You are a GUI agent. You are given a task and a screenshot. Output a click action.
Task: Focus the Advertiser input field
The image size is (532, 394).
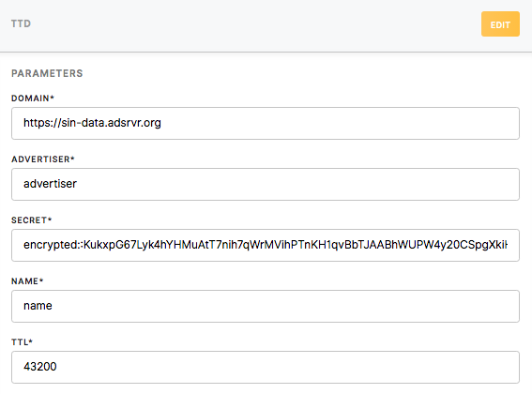266,184
